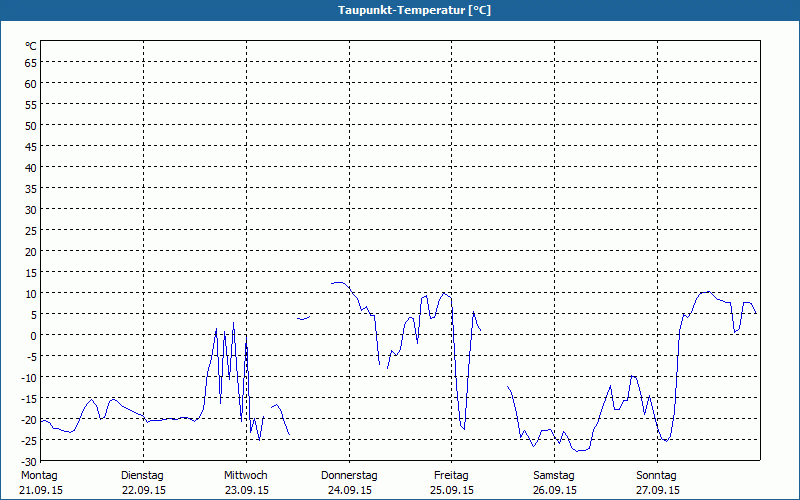Select the 21.09.15 date label
The image size is (800, 500).
click(41, 490)
